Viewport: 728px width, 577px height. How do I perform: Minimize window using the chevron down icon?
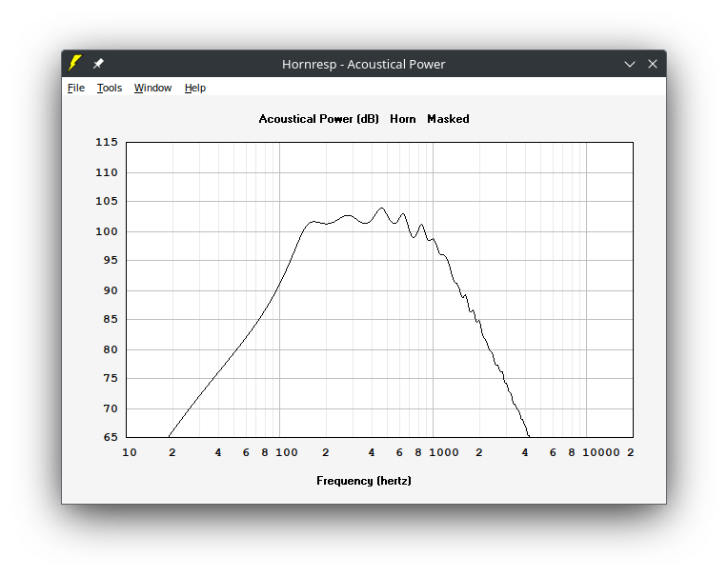pyautogui.click(x=630, y=64)
